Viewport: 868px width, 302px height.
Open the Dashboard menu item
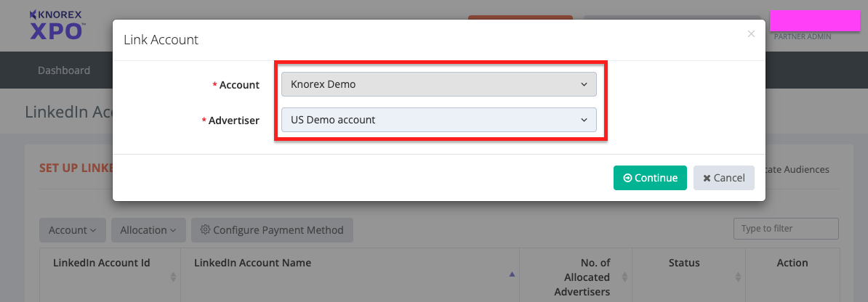64,70
